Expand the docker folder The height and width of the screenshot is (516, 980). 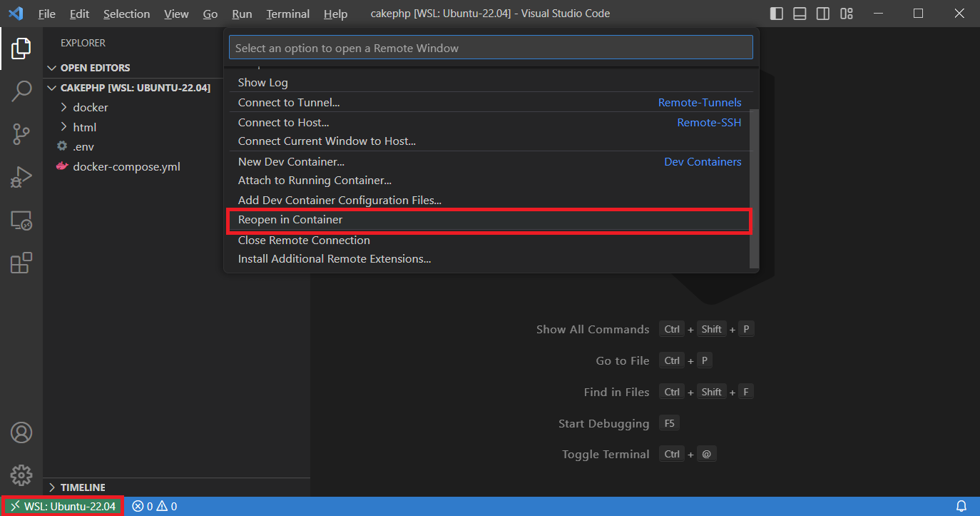tap(91, 107)
